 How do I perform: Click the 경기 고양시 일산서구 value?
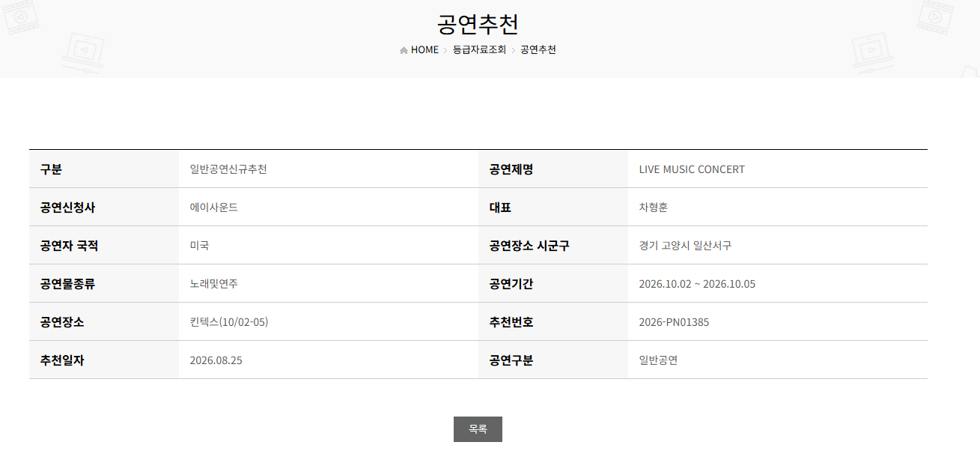tap(685, 246)
